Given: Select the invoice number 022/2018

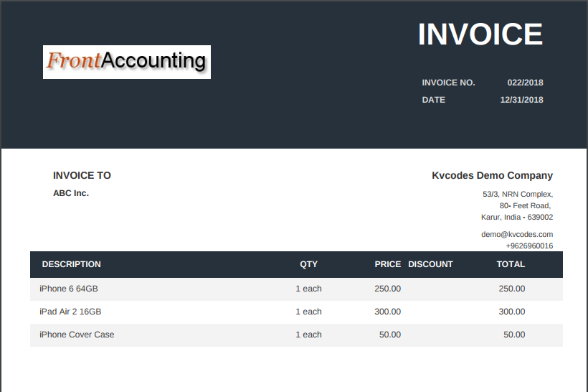Looking at the screenshot, I should click(x=525, y=83).
